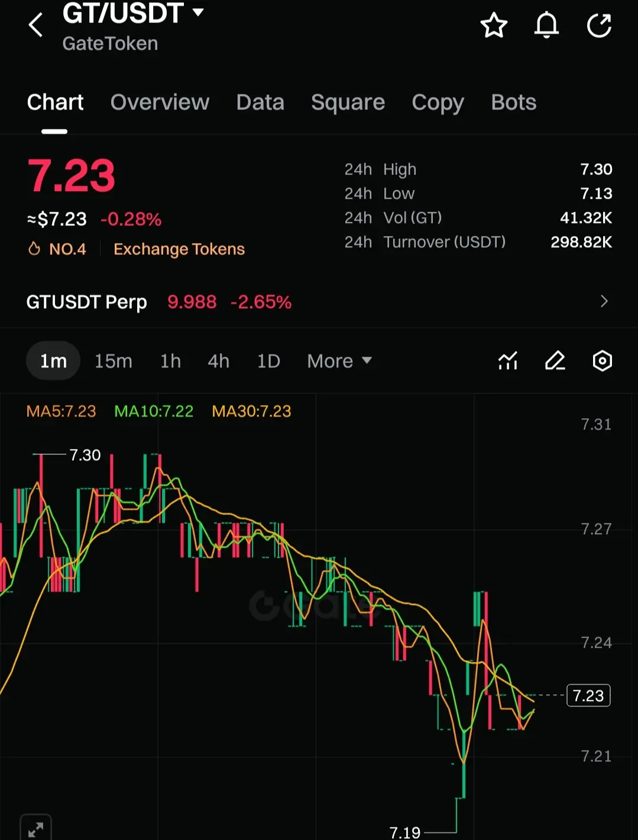
Task: Tap the Perp change -2.65%
Action: pos(261,302)
